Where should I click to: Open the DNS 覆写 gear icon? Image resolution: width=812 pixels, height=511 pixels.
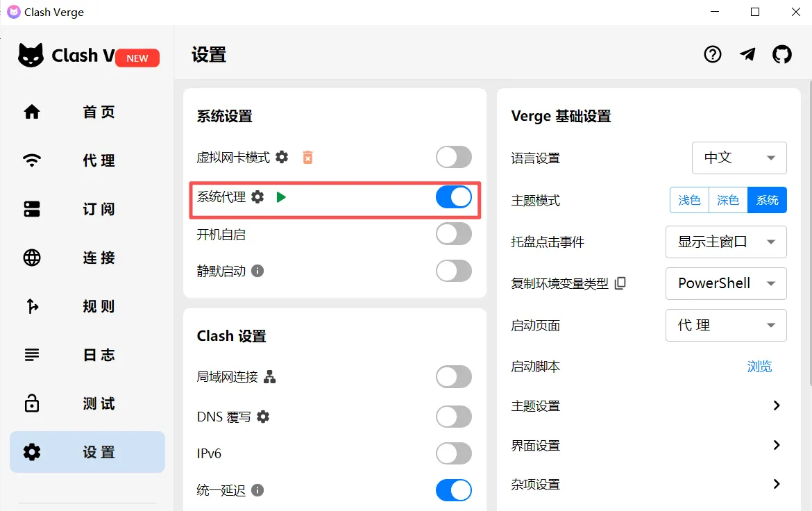pyautogui.click(x=262, y=417)
